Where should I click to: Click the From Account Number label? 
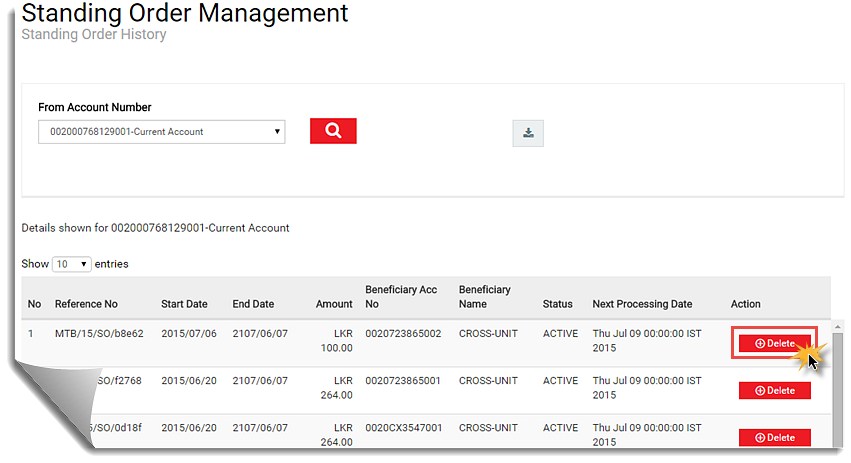point(94,107)
